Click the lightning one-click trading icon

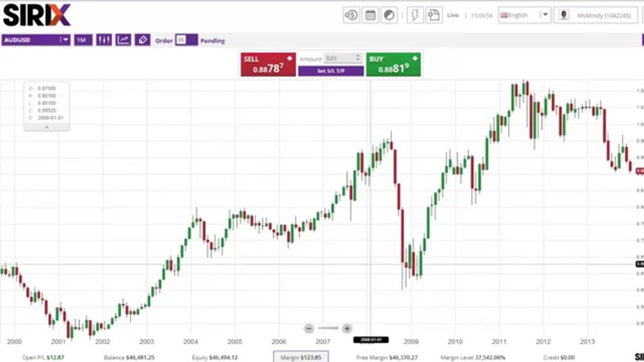pyautogui.click(x=415, y=15)
